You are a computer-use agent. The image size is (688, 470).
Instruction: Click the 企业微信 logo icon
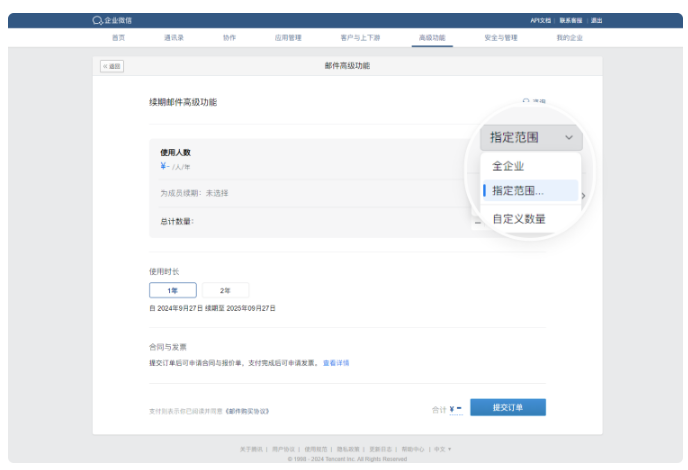click(x=96, y=20)
